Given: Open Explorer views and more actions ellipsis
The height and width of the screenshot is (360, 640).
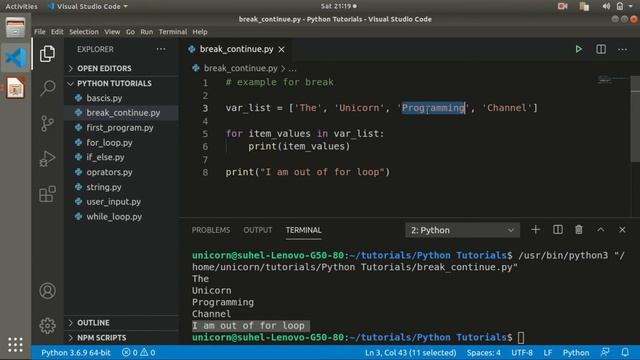Looking at the screenshot, I should 161,49.
